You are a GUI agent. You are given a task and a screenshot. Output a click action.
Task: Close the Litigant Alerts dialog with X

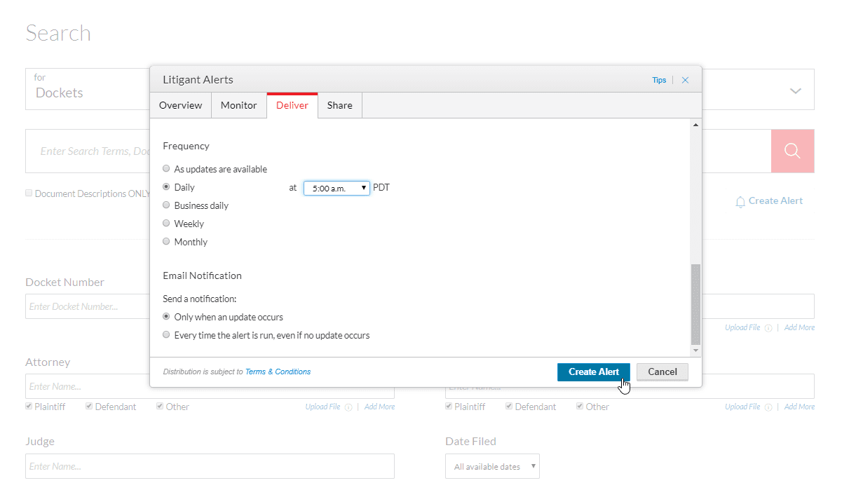tap(685, 80)
